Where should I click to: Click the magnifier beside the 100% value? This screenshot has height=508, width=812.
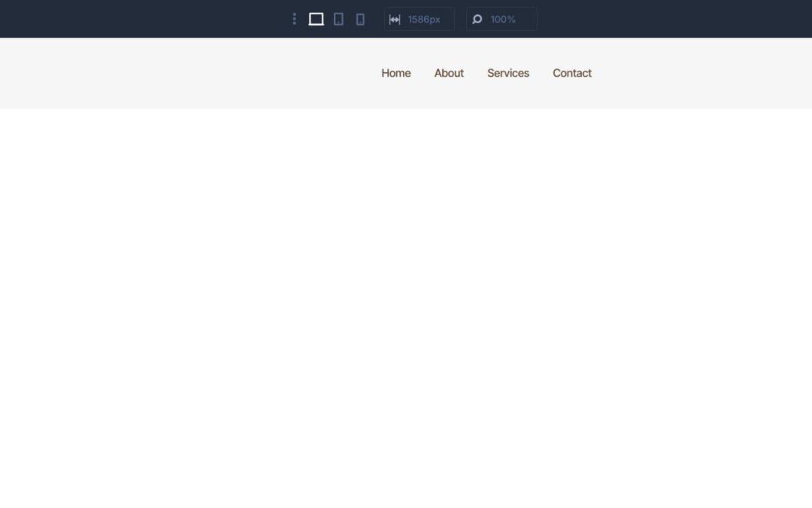pyautogui.click(x=477, y=19)
